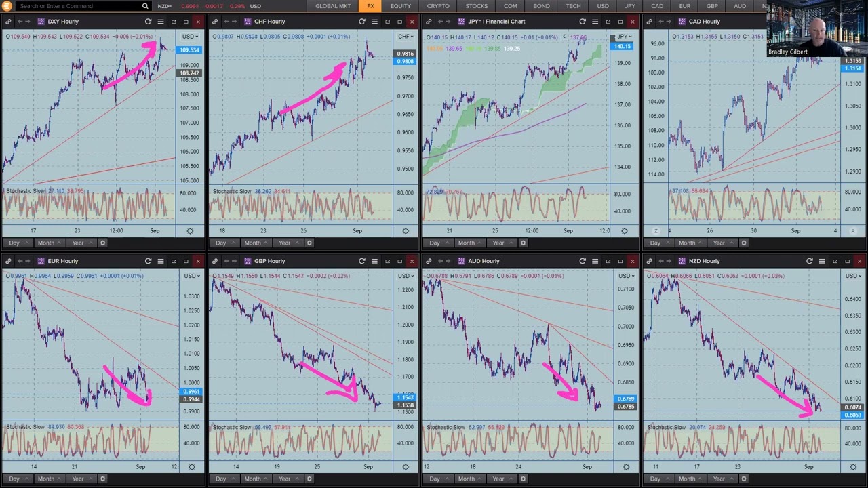Refresh the DXY Hourly chart
868x488 pixels.
point(149,22)
